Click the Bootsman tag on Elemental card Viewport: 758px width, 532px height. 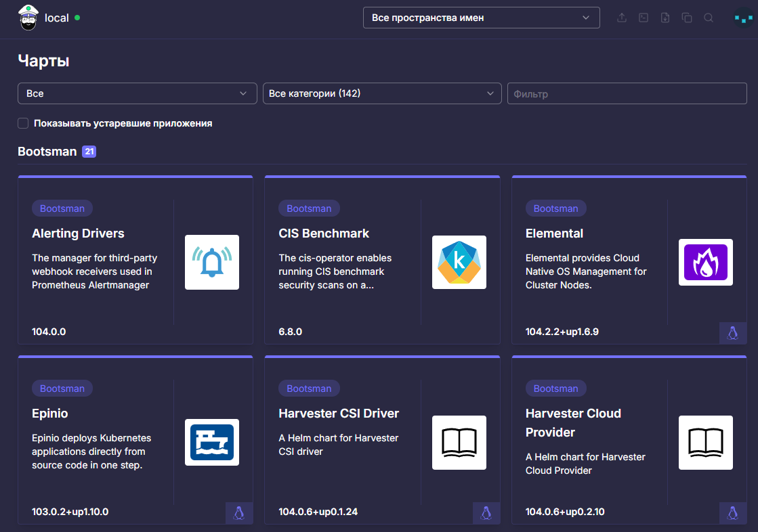click(556, 208)
